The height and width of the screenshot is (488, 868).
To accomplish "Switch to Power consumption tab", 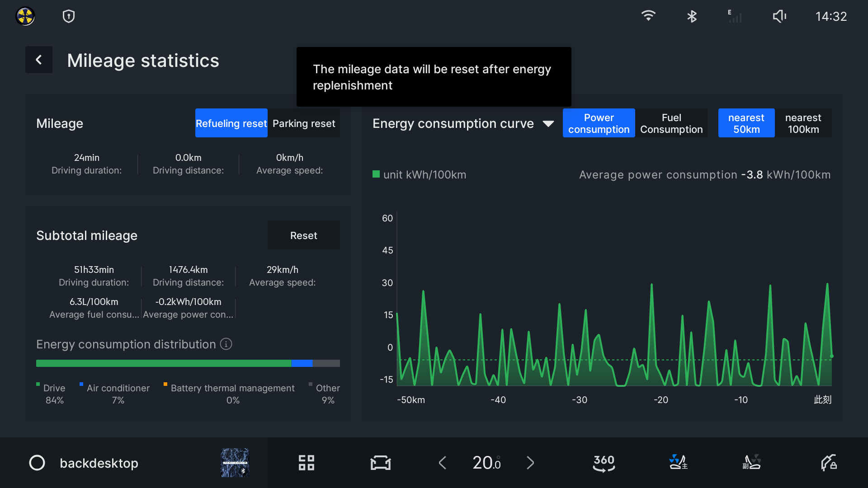I will click(599, 123).
